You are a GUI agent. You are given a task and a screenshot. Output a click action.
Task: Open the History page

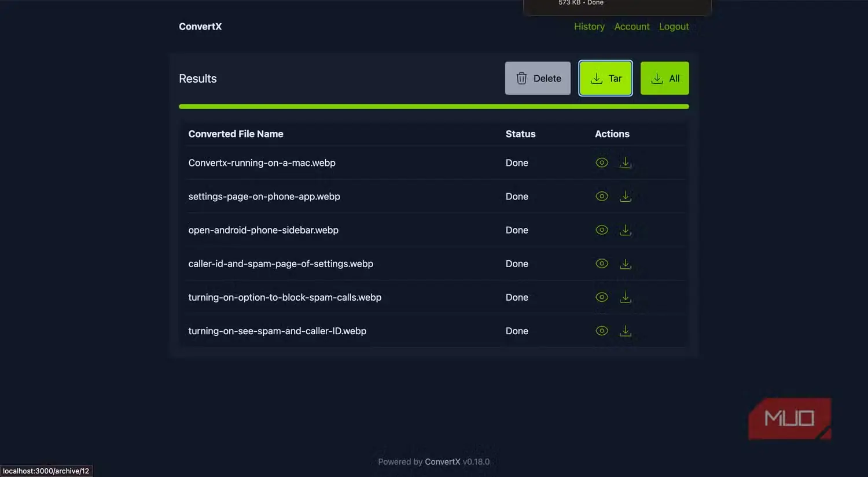pos(589,27)
